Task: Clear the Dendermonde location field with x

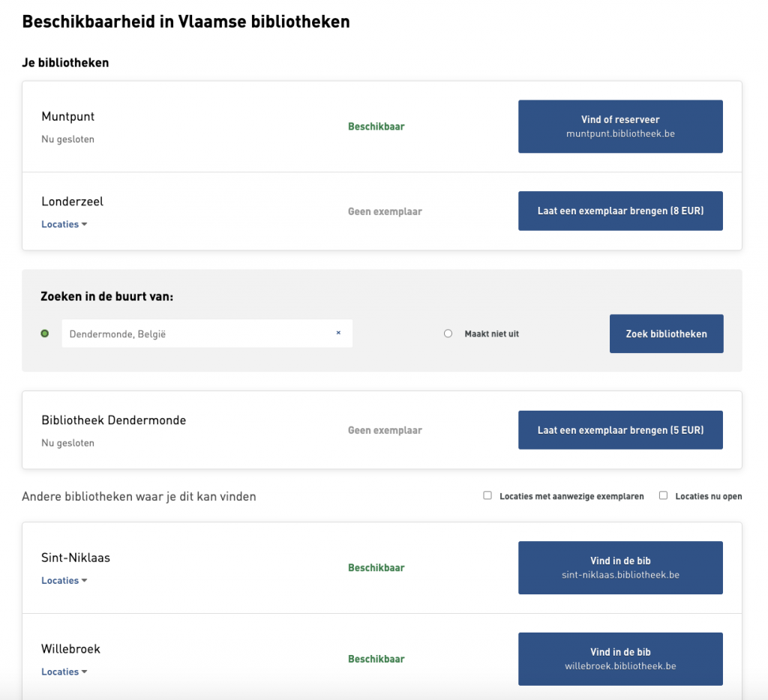Action: tap(338, 334)
